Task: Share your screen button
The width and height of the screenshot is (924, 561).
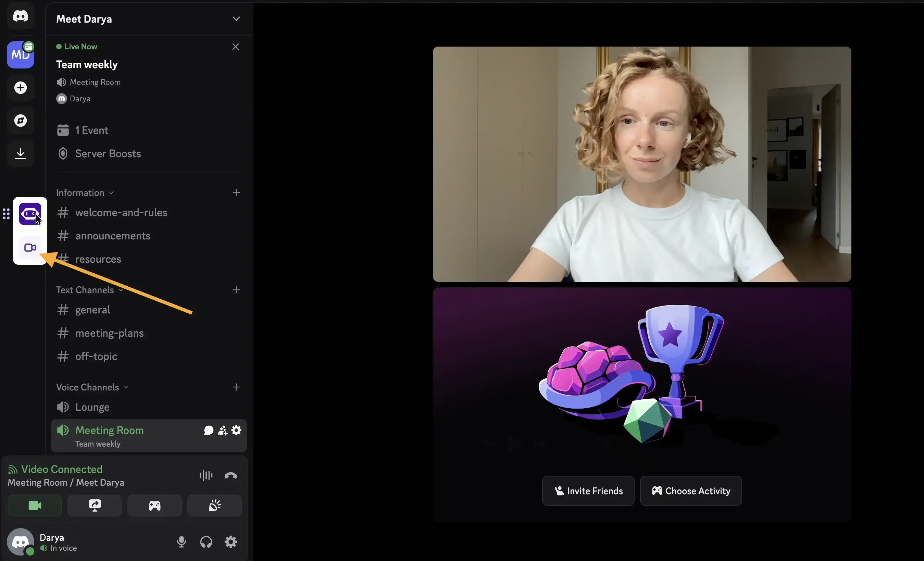Action: click(x=95, y=506)
